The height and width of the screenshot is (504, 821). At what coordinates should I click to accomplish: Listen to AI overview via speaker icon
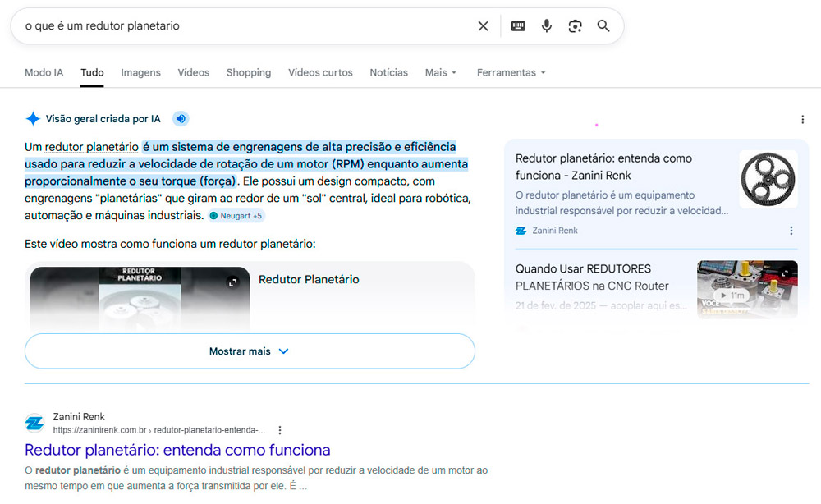pyautogui.click(x=181, y=119)
